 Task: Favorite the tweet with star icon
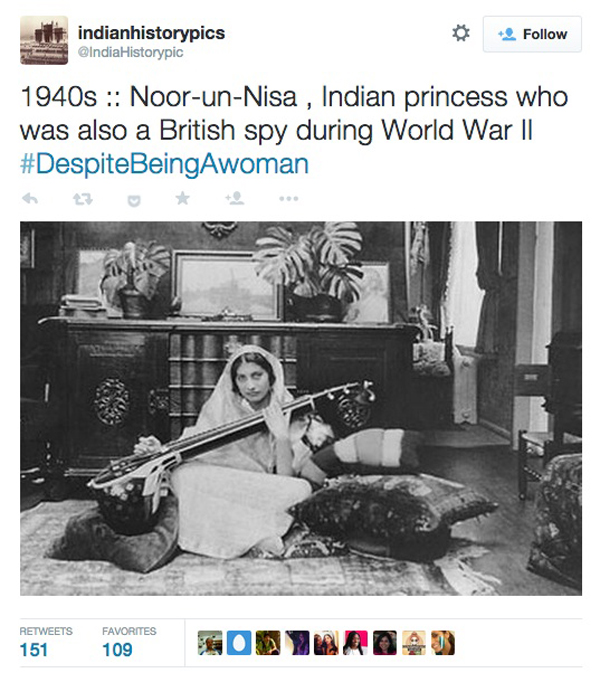click(183, 199)
